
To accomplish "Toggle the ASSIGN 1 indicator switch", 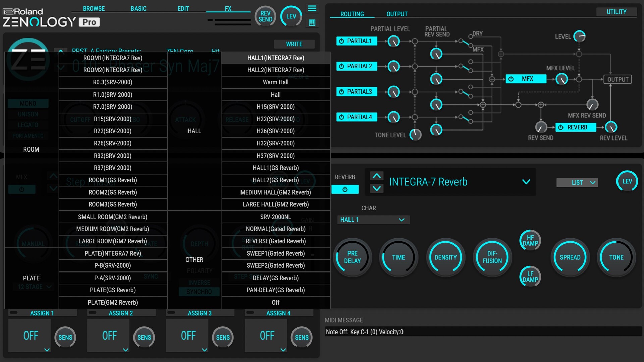I will click(14, 312).
